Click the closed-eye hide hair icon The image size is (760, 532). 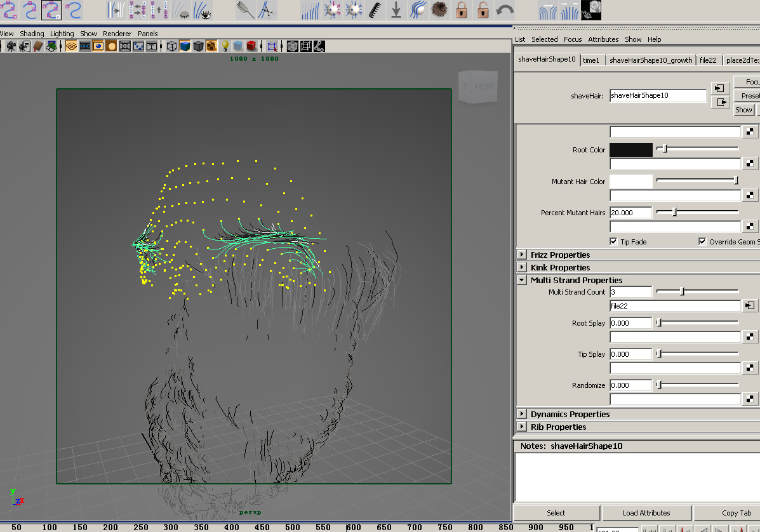[182, 10]
